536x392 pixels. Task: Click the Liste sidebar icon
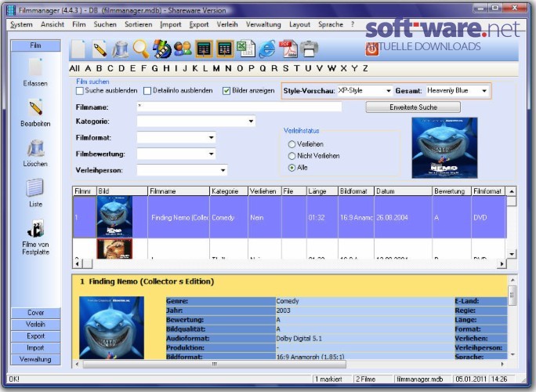coord(34,187)
